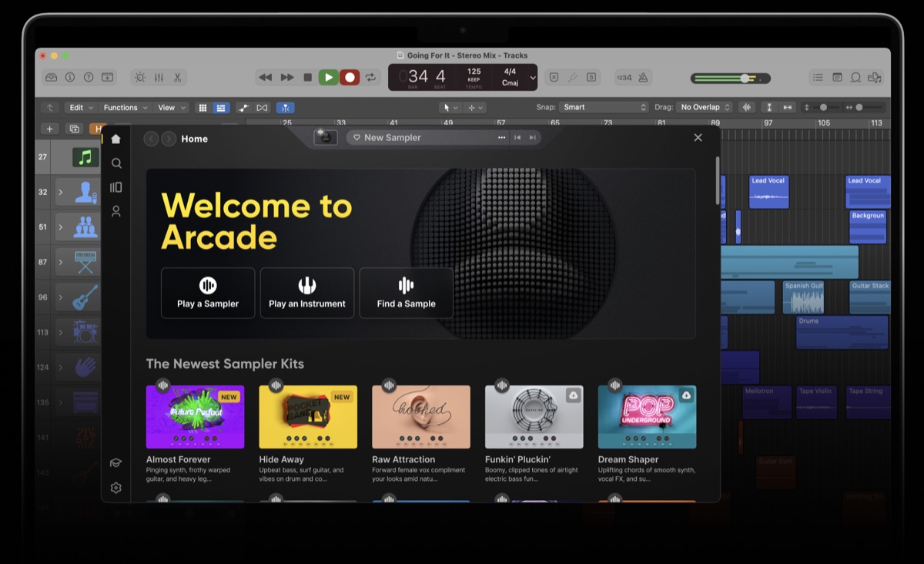Open Arcade settings gear icon
924x564 pixels.
click(x=115, y=488)
